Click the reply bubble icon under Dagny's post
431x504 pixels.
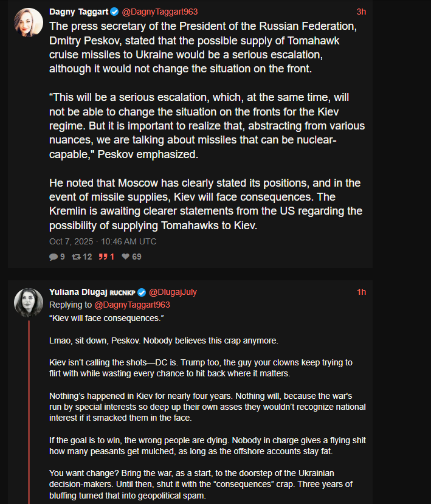tap(53, 257)
